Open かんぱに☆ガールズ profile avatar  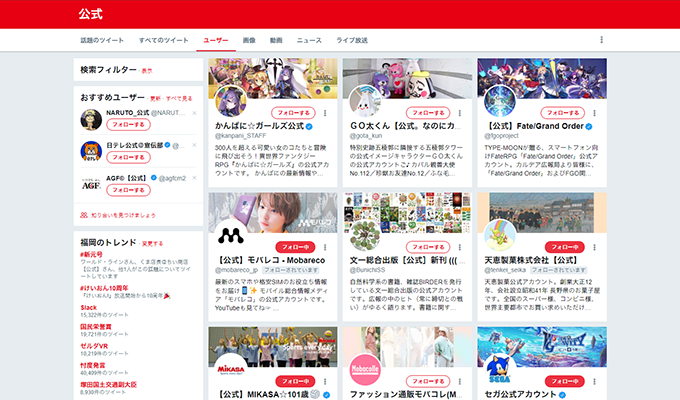(x=231, y=102)
